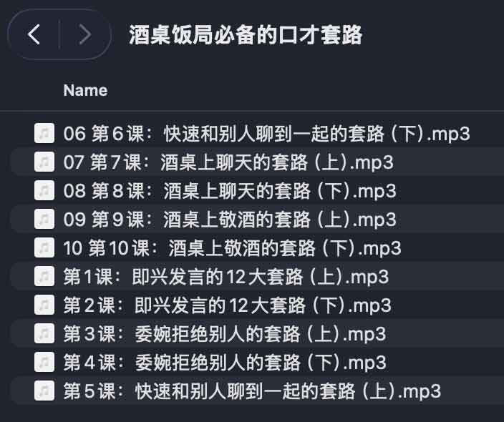Click the file icon beside 第1课 即兴发言
Screen dimensions: 504x422
coord(44,276)
